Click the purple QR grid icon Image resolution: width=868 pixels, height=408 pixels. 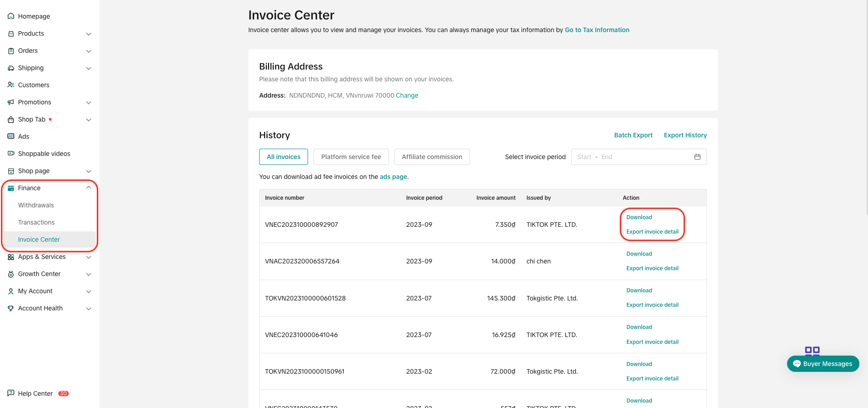click(x=812, y=350)
